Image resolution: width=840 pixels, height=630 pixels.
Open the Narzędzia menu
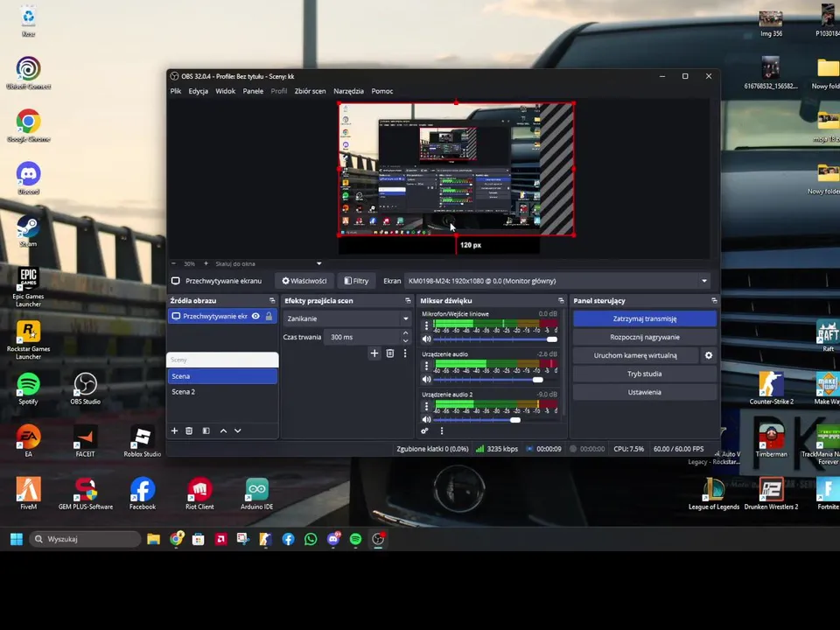(349, 91)
